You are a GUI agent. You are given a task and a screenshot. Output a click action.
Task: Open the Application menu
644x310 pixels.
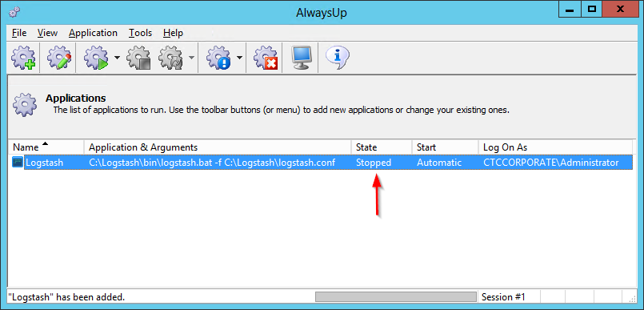click(94, 33)
